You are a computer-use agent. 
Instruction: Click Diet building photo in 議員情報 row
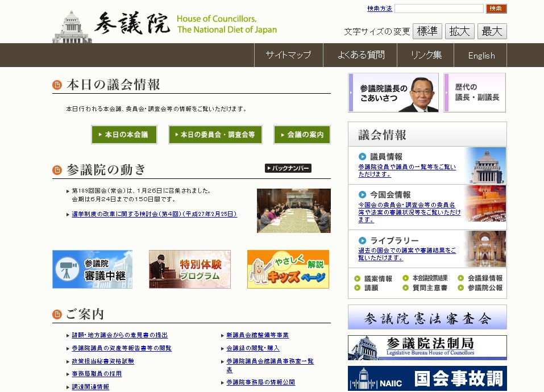coord(485,165)
